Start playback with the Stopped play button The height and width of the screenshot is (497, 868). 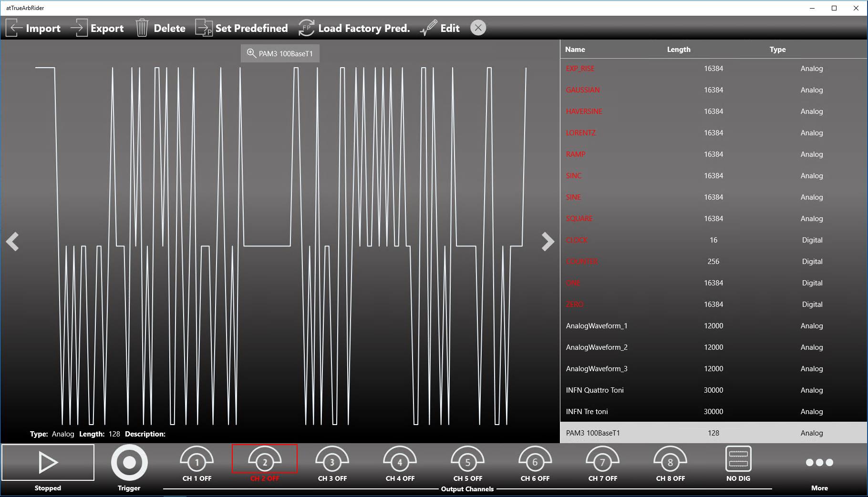pyautogui.click(x=48, y=463)
